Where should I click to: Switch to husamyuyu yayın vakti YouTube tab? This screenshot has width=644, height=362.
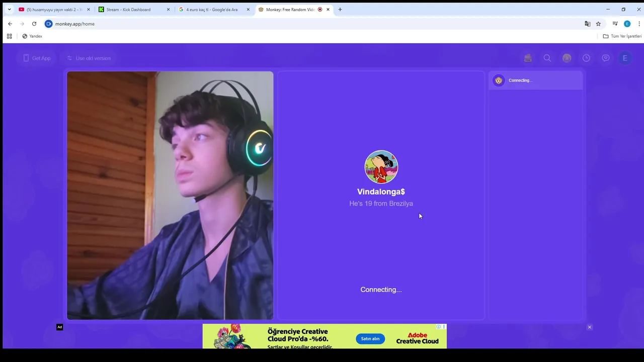click(53, 10)
